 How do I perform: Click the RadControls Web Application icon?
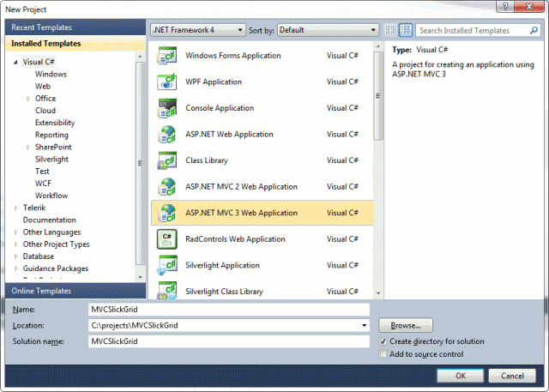[167, 239]
